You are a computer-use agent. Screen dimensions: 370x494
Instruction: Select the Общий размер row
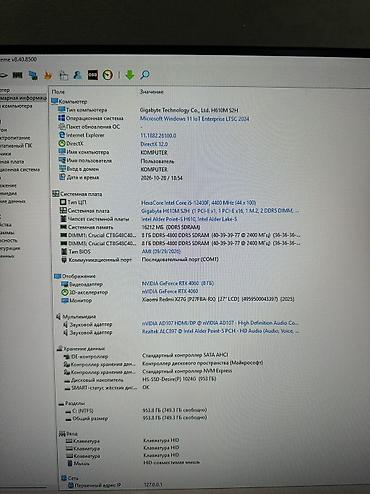tap(136, 418)
